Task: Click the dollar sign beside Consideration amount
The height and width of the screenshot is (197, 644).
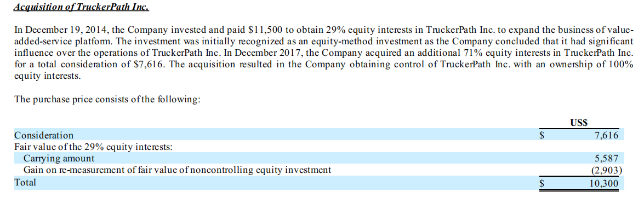Action: pos(542,136)
